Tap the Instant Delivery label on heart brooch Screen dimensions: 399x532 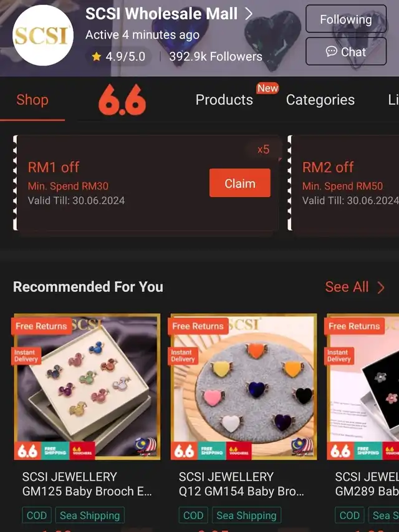point(183,355)
